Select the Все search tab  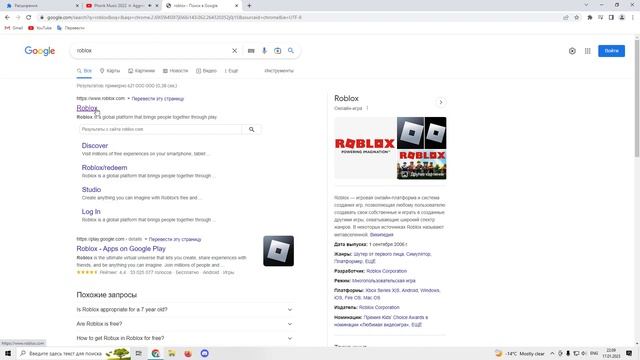click(84, 71)
